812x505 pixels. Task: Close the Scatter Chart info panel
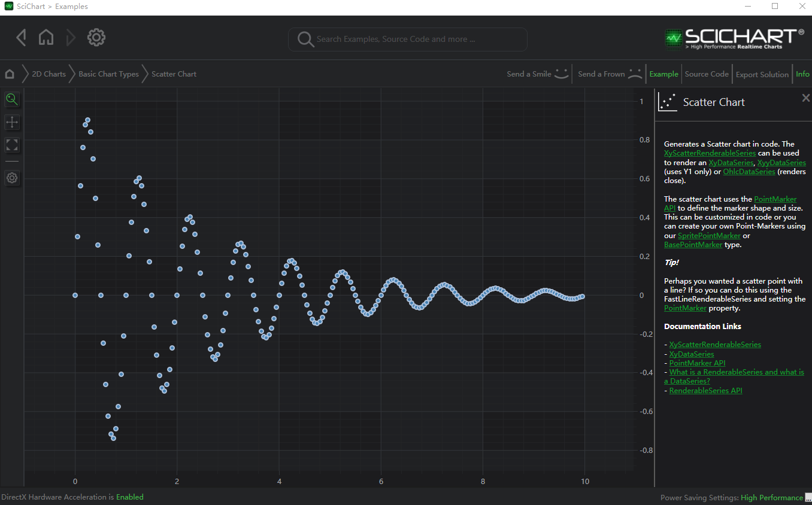click(x=805, y=98)
